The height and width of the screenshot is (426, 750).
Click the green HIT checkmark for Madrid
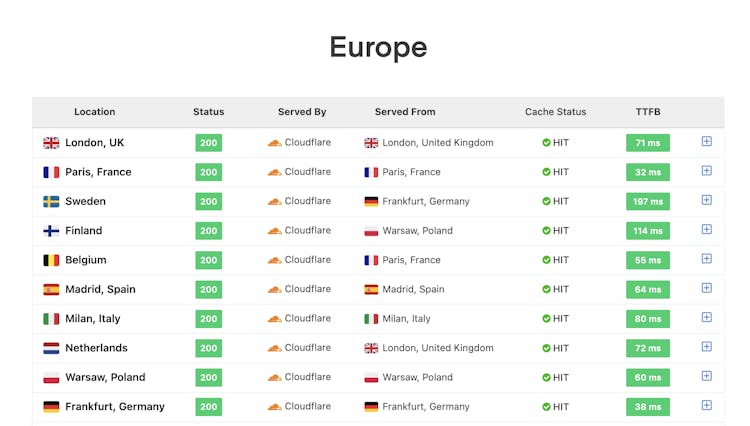[546, 289]
